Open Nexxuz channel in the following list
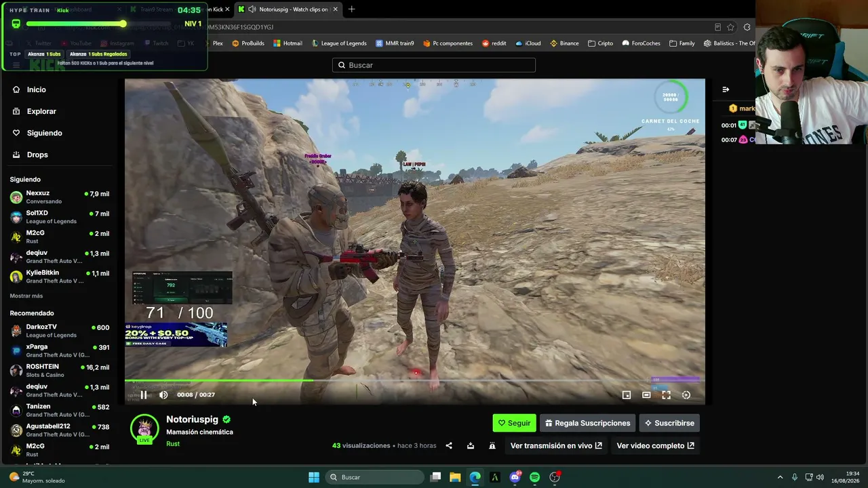 pyautogui.click(x=60, y=197)
